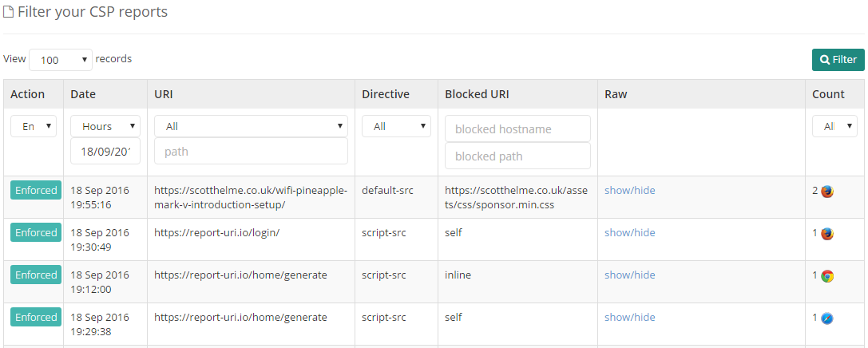Click the document icon beside the page heading
This screenshot has width=868, height=348.
click(8, 13)
